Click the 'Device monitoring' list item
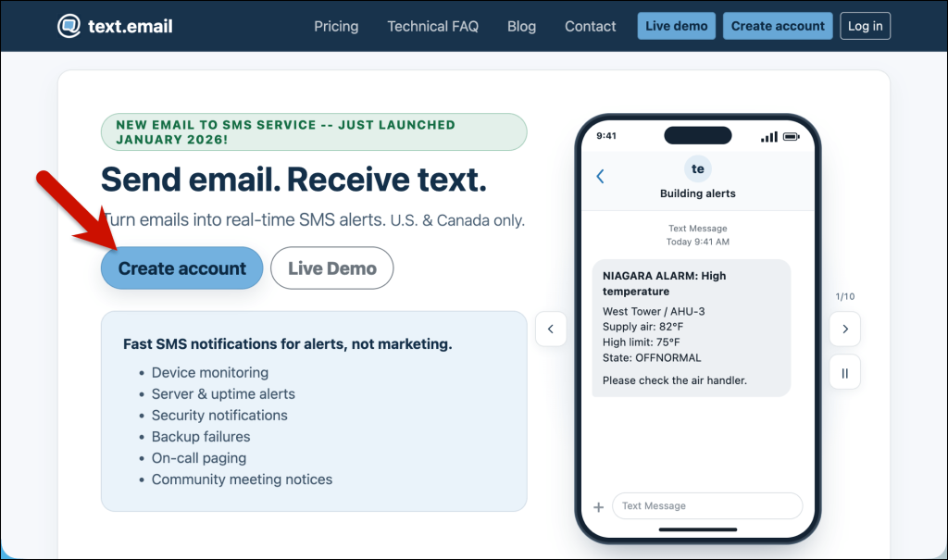Screen dimensions: 948x560 click(210, 372)
